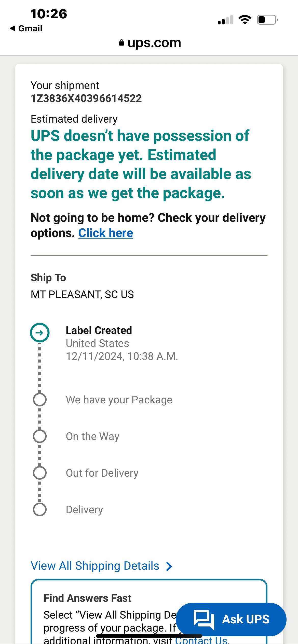Viewport: 298px width, 644px height.
Task: Open the View All Shipping Details link
Action: pos(95,566)
